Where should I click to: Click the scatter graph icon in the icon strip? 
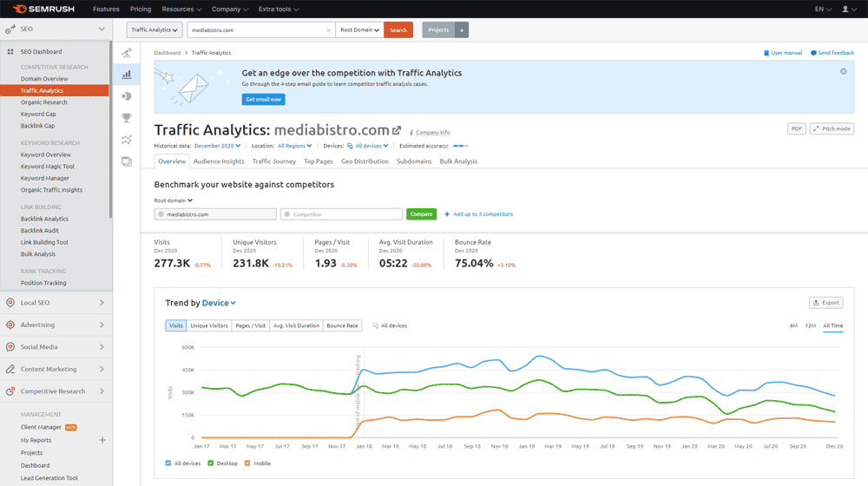click(x=127, y=140)
